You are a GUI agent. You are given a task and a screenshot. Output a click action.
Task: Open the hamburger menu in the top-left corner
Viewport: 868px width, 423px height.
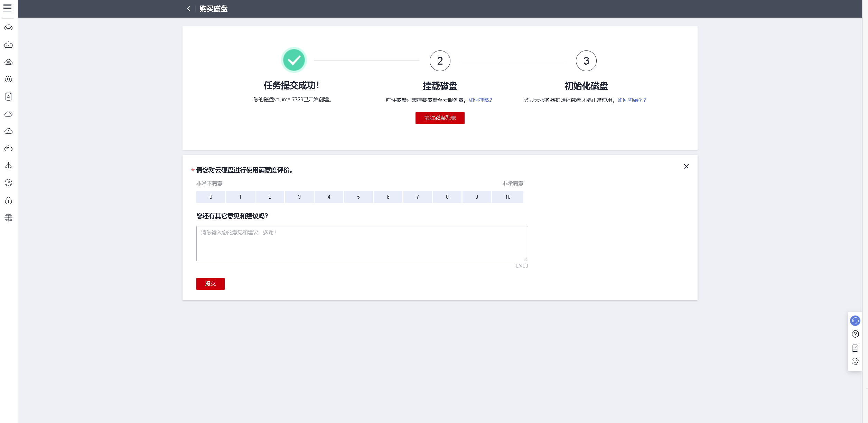(8, 8)
